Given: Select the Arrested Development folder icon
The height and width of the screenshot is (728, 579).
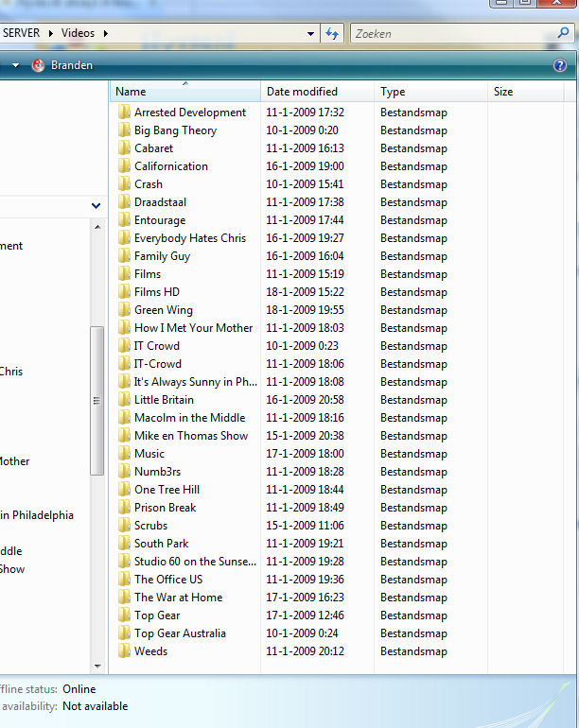Looking at the screenshot, I should [x=124, y=113].
